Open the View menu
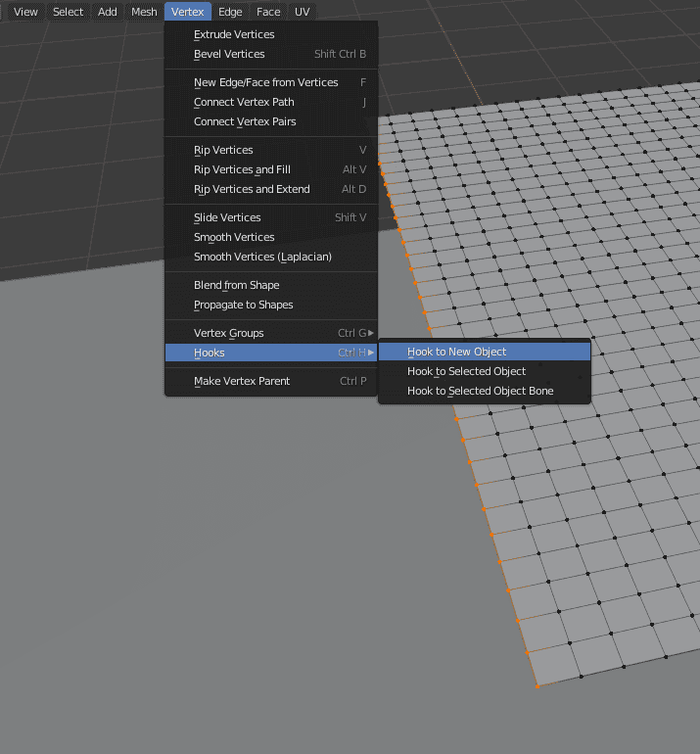Screen dimensions: 700x754 coord(25,12)
